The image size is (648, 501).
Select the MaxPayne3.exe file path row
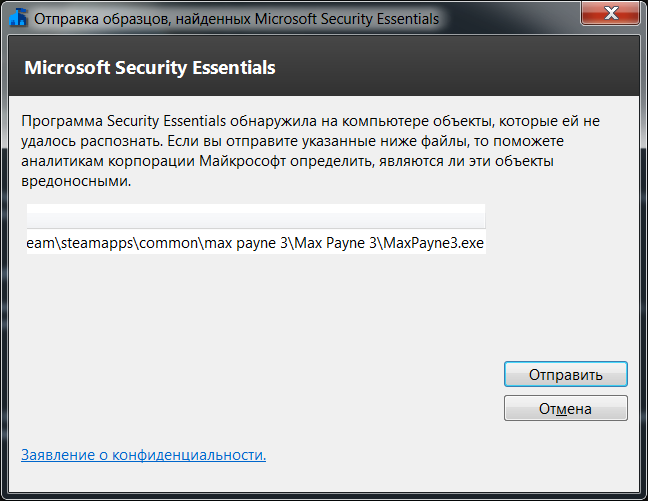256,243
